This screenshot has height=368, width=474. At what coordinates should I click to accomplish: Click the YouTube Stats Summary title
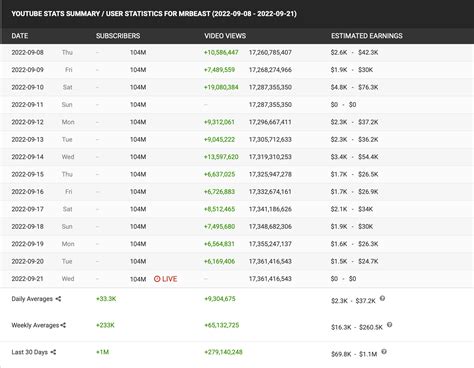coord(154,14)
